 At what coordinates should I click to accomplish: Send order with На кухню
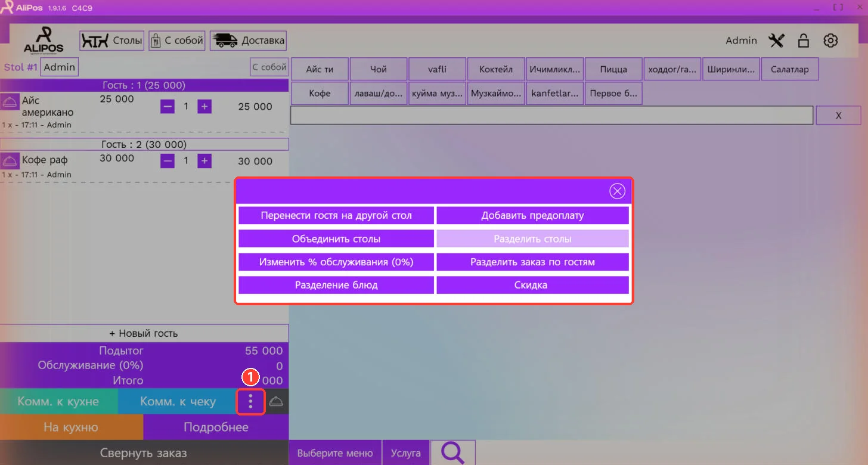pyautogui.click(x=71, y=427)
